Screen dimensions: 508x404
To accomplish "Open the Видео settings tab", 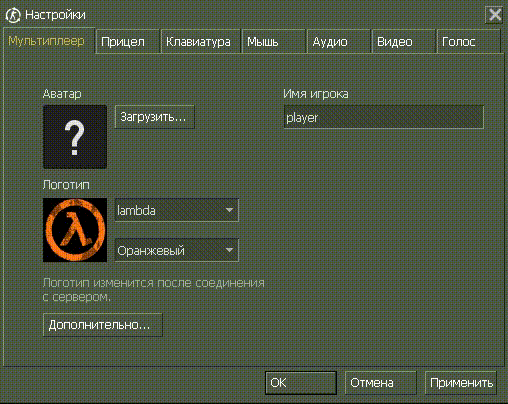I will point(404,42).
